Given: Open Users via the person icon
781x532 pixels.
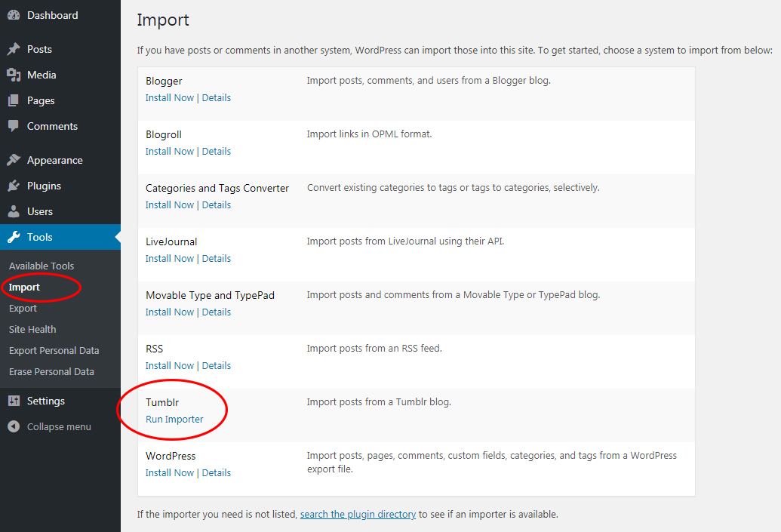Looking at the screenshot, I should pos(14,211).
